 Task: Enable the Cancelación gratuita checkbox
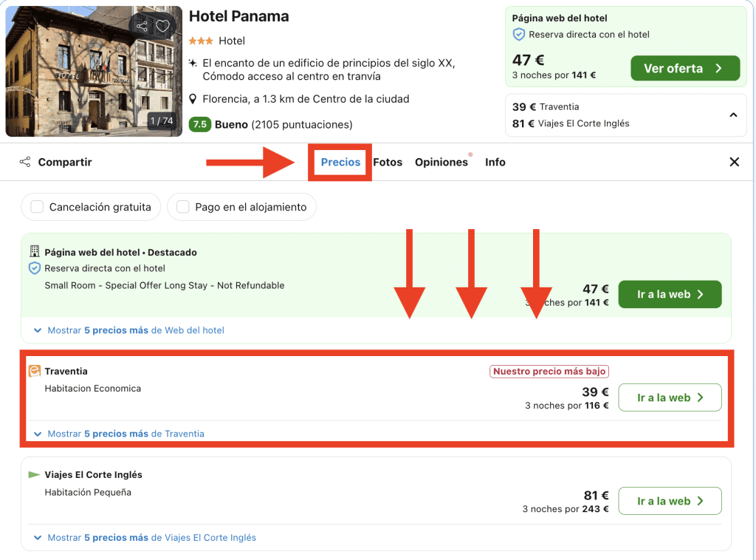pyautogui.click(x=37, y=207)
